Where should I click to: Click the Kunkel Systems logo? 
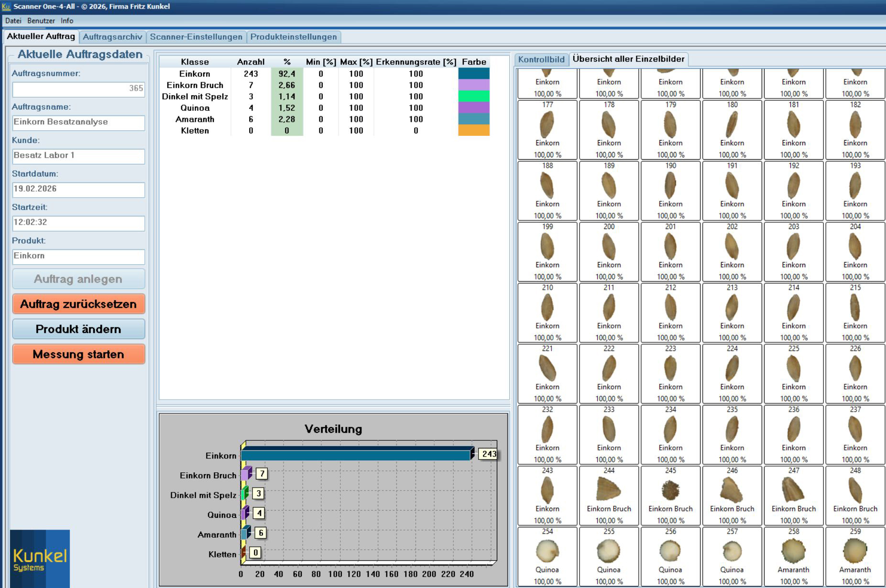pos(40,558)
